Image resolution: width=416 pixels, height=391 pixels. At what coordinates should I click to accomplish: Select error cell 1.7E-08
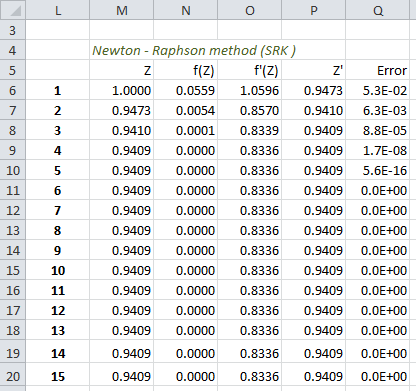coord(378,150)
